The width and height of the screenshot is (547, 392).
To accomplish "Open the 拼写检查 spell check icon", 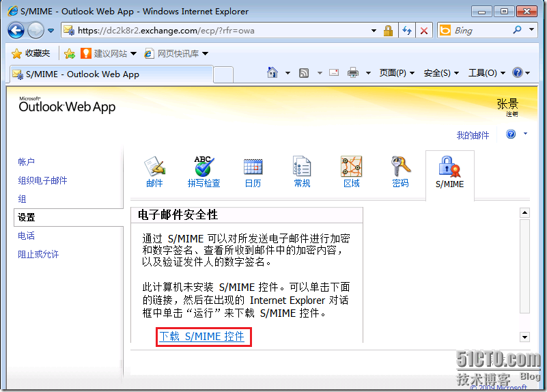I will [204, 171].
